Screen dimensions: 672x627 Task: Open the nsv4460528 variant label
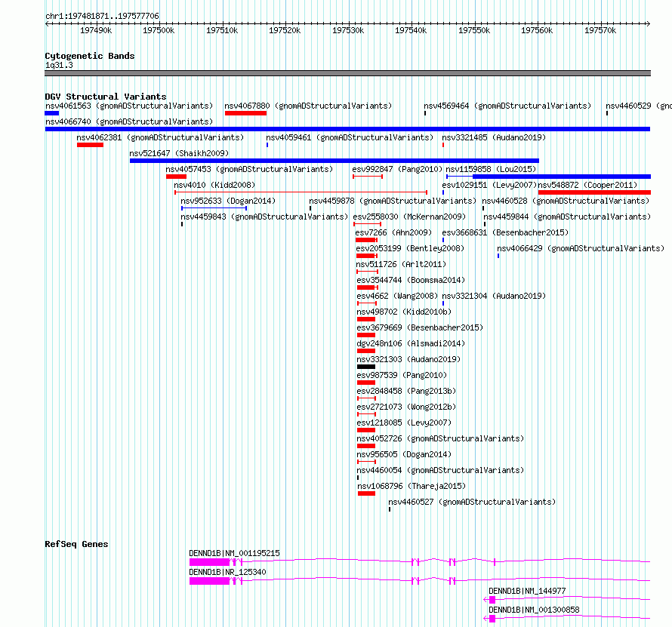coord(566,201)
